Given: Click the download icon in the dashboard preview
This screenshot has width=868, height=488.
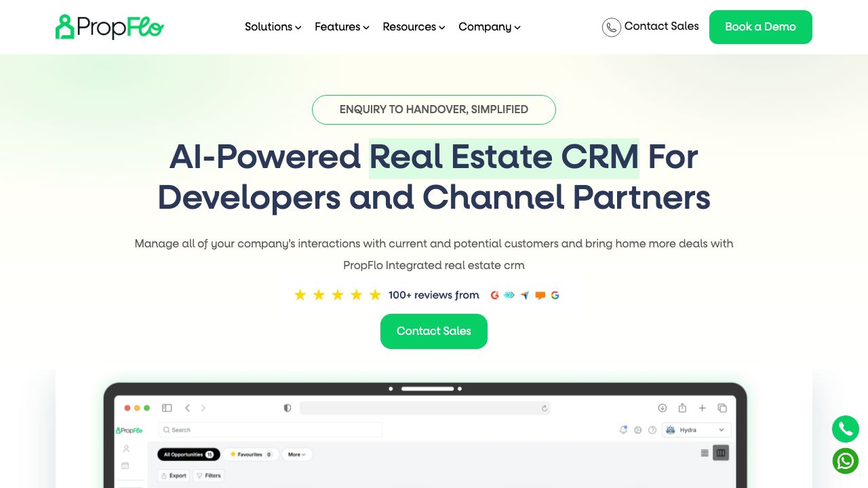Looking at the screenshot, I should click(663, 408).
